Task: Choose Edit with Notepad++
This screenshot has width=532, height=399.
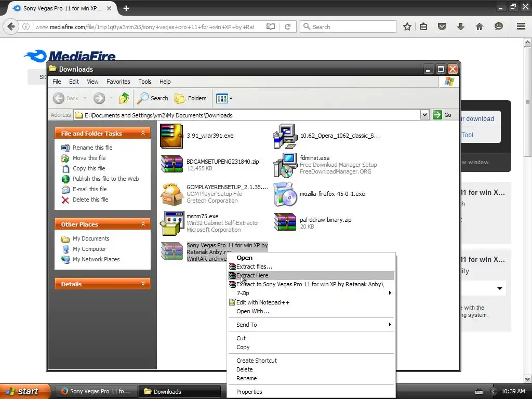Action: click(x=311, y=302)
